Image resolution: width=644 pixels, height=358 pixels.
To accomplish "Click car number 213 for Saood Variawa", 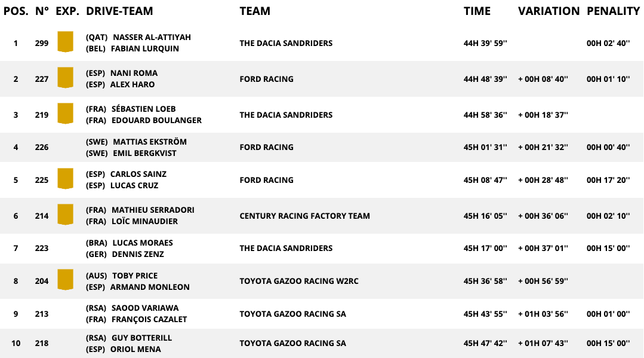I will (x=42, y=314).
